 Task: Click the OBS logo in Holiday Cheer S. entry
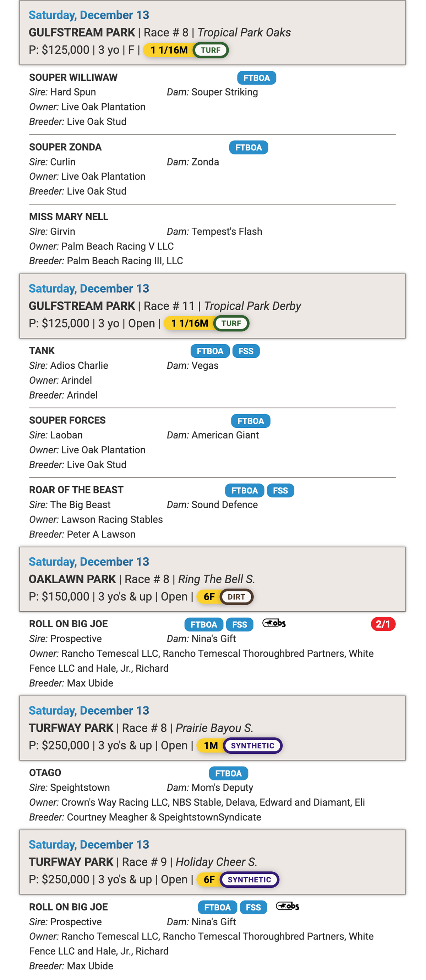point(288,906)
